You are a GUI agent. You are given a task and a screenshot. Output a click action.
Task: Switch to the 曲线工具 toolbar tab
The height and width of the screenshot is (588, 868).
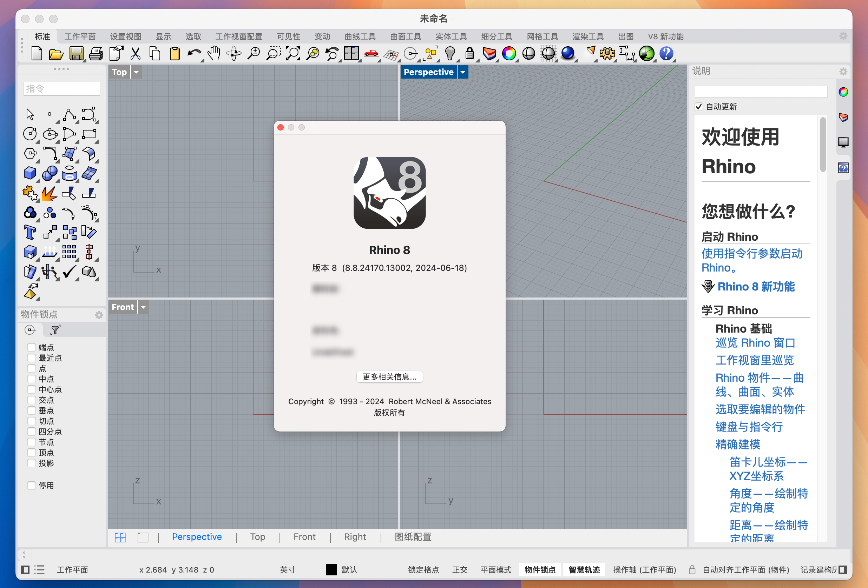(360, 36)
